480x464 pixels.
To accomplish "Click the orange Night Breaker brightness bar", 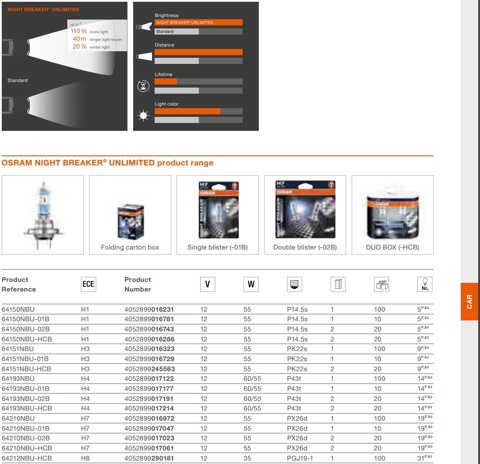I will pos(199,22).
